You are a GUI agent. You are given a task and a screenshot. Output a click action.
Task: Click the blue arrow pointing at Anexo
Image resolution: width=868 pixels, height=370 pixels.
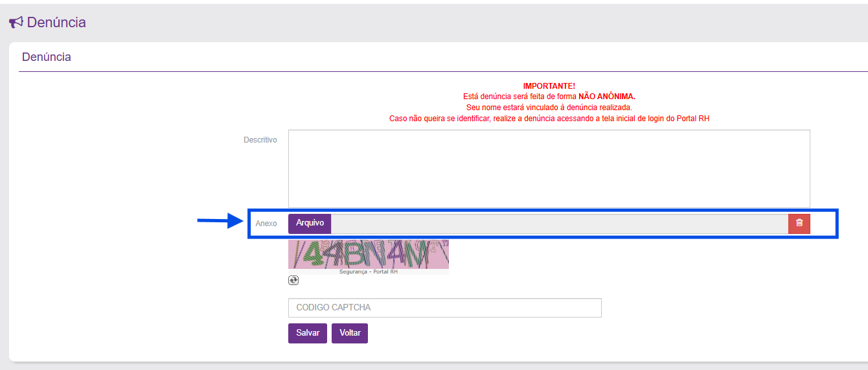coord(219,222)
